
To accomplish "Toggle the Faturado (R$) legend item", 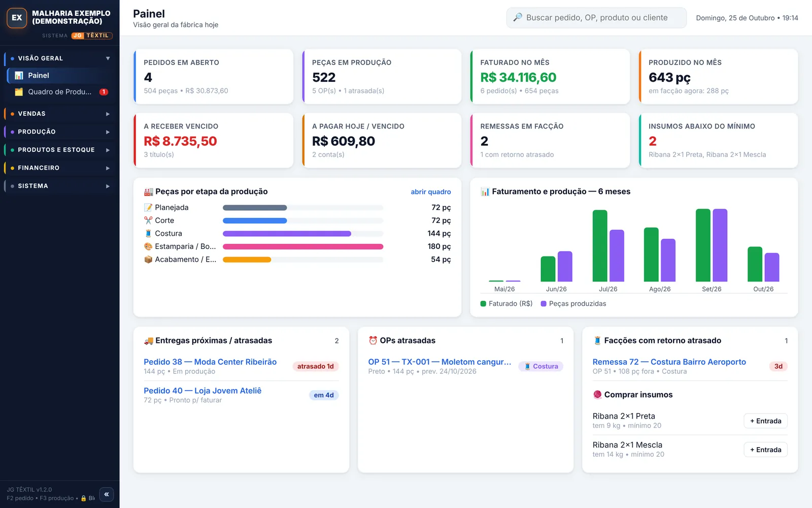I will 506,303.
